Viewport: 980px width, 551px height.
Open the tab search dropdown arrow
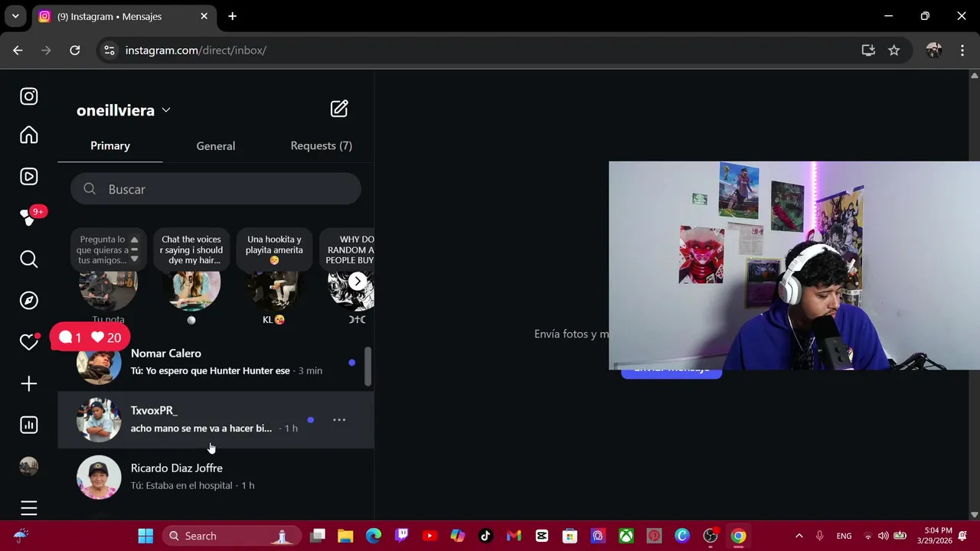[15, 16]
